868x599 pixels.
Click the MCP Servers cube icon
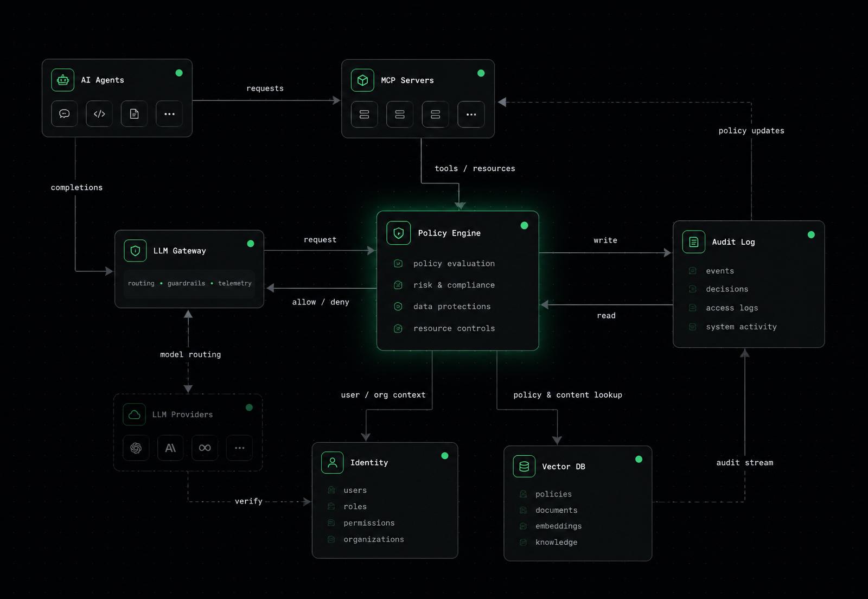coord(362,80)
